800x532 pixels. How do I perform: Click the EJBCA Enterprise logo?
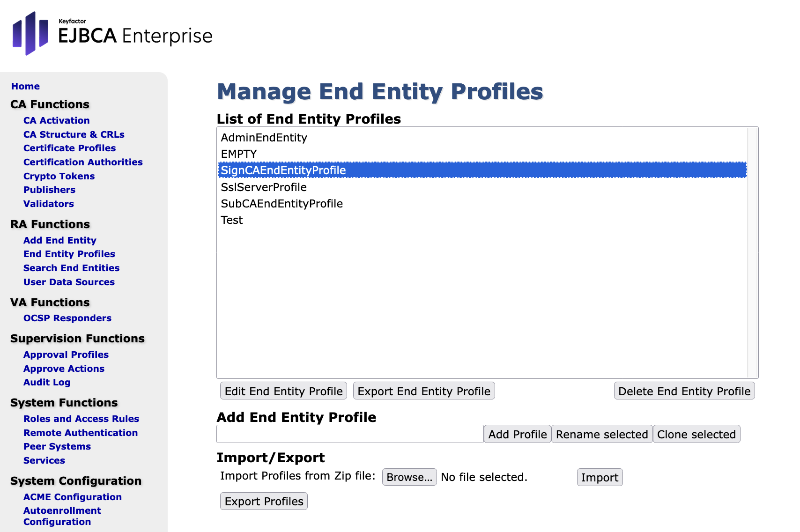coord(112,34)
